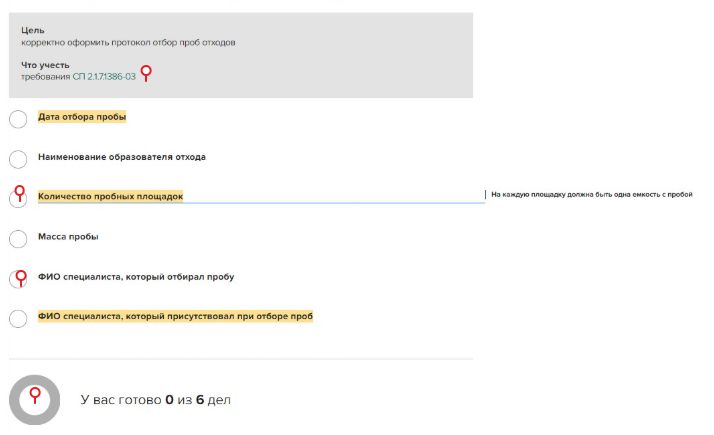Click the Цель heading in the gray box
The height and width of the screenshot is (435, 714).
coord(33,30)
